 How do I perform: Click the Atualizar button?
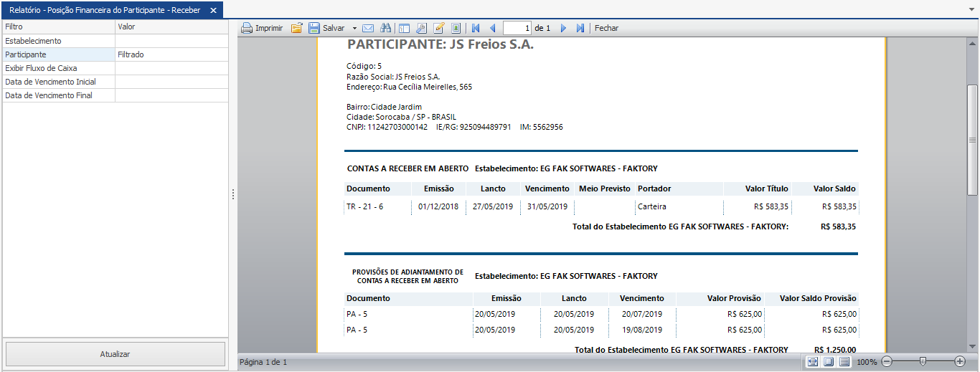pos(115,354)
